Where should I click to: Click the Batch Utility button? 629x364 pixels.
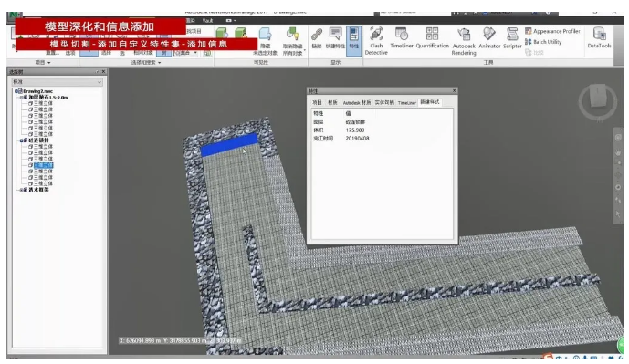click(543, 42)
